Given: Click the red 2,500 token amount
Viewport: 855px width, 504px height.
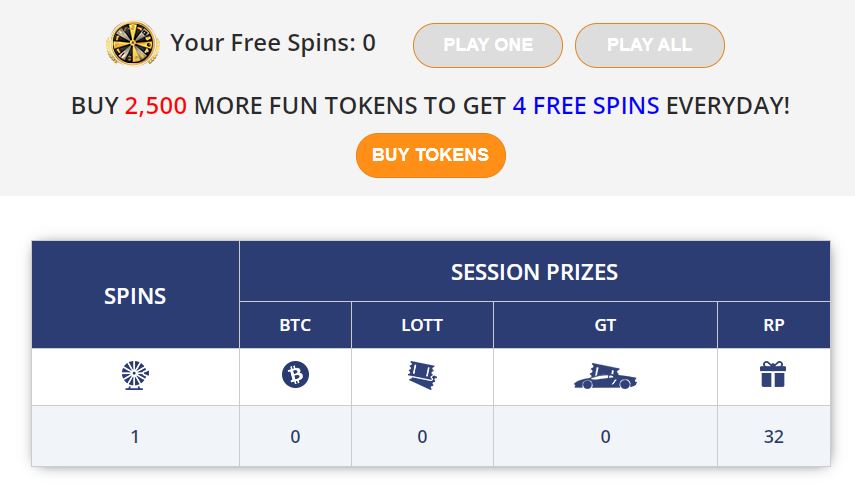Looking at the screenshot, I should click(x=156, y=106).
